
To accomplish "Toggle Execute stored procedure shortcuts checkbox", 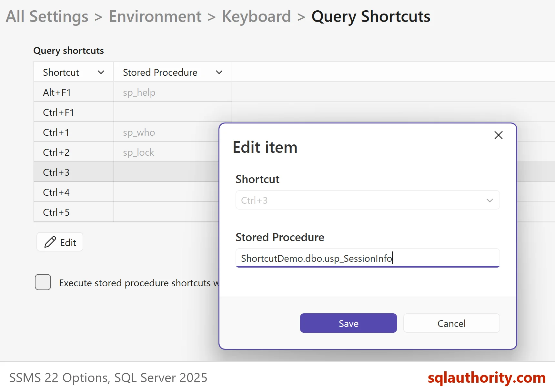I will [x=43, y=282].
